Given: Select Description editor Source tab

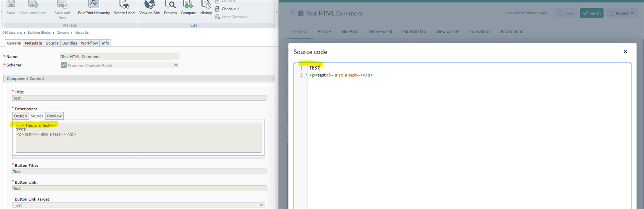Looking at the screenshot, I should (x=37, y=116).
